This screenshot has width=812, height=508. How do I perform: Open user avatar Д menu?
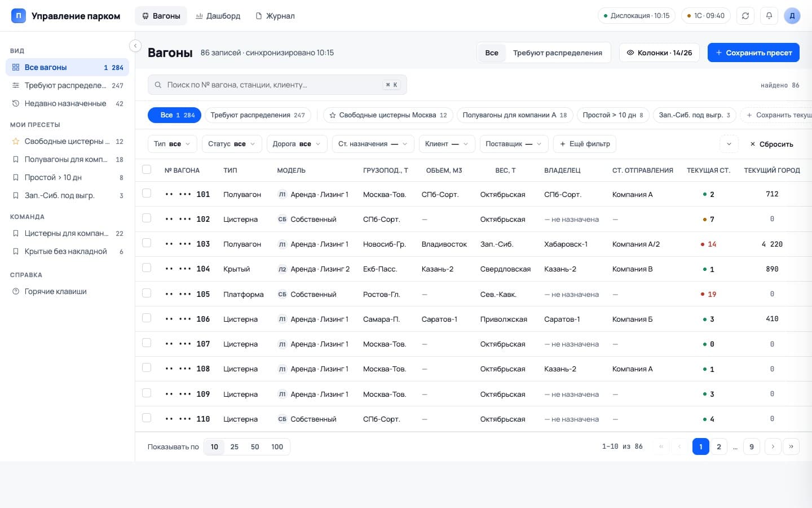pos(792,16)
